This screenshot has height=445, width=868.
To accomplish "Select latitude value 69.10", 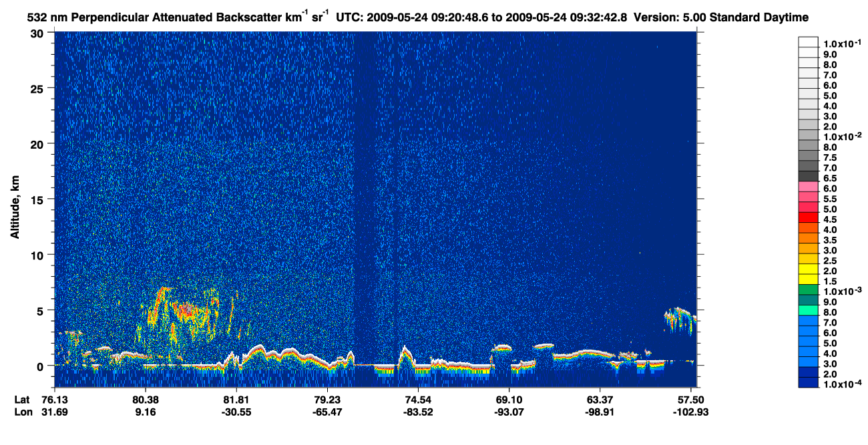I will 509,400.
